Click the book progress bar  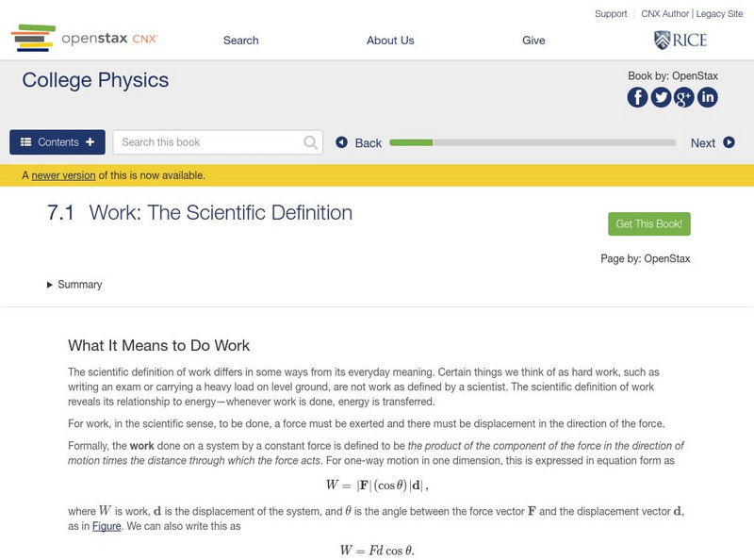pos(533,142)
